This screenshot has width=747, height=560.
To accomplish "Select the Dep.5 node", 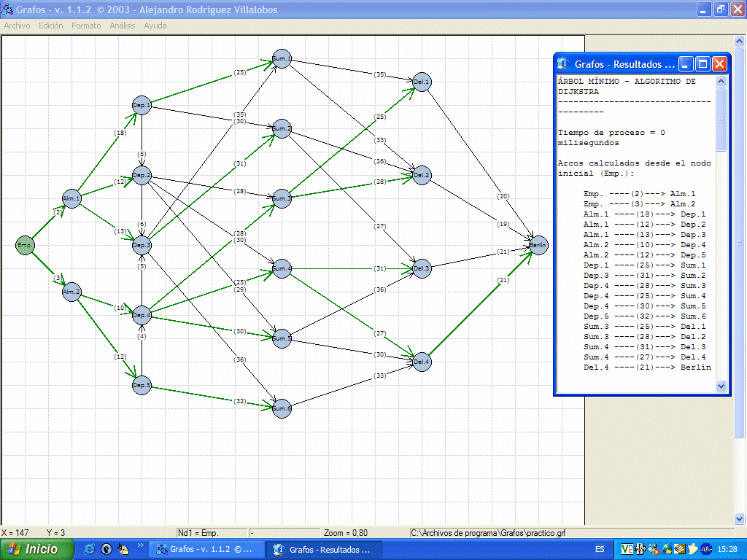I will pyautogui.click(x=142, y=385).
